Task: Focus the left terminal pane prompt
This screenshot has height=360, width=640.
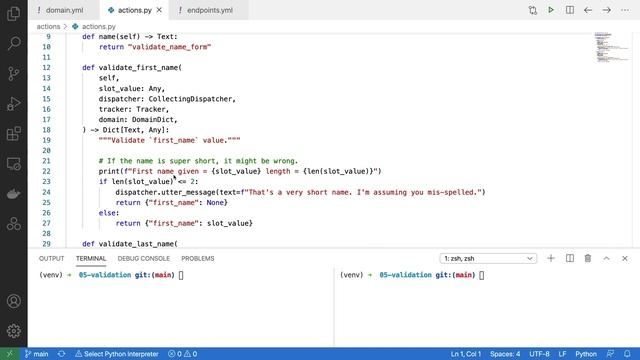Action: pyautogui.click(x=181, y=275)
